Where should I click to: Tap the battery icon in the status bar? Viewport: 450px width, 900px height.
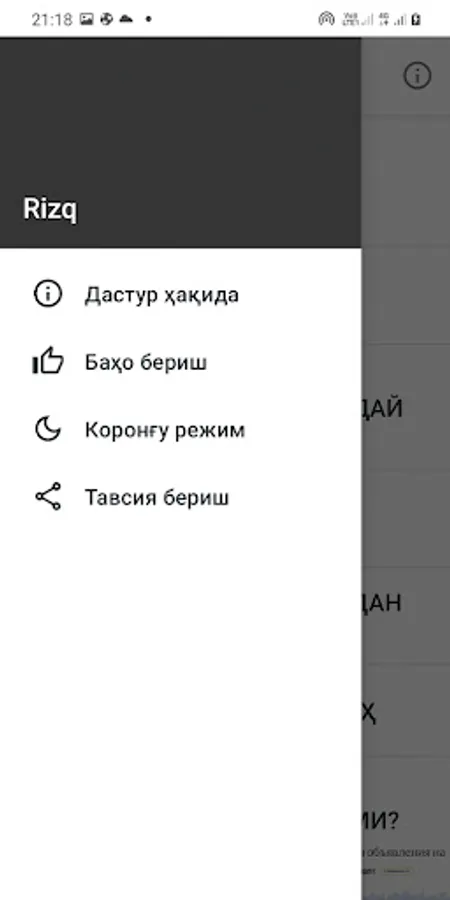click(417, 20)
